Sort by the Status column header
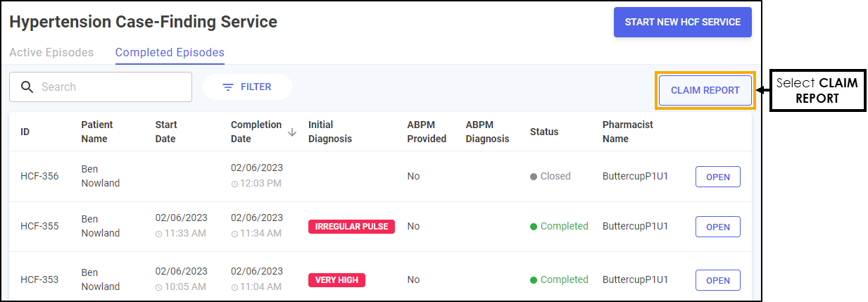 (544, 132)
